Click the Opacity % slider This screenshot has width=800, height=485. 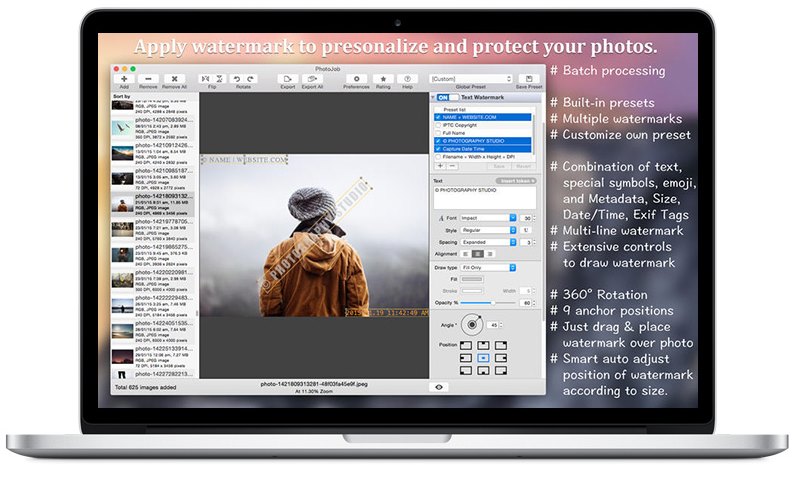(x=489, y=303)
